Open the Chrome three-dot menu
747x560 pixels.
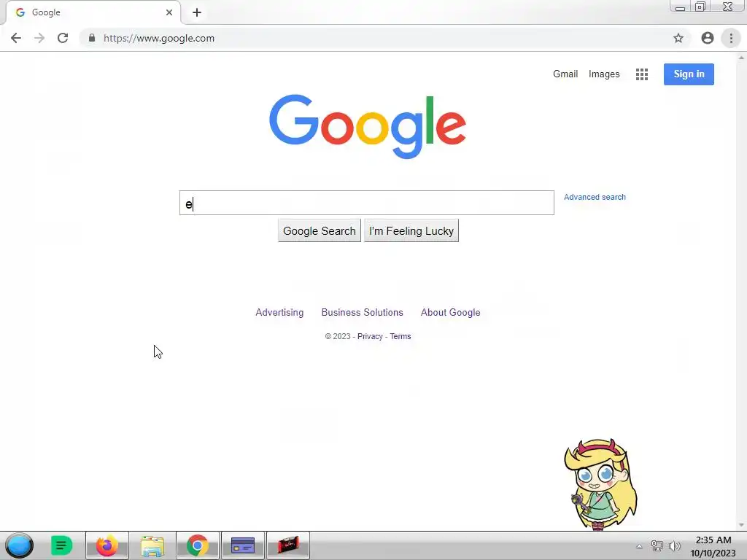pyautogui.click(x=731, y=38)
